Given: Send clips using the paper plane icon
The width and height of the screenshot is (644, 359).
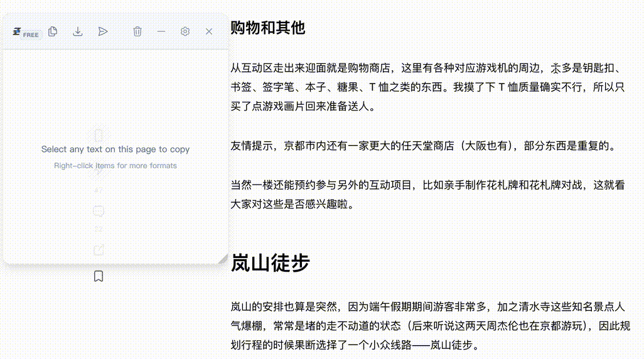Looking at the screenshot, I should click(103, 31).
